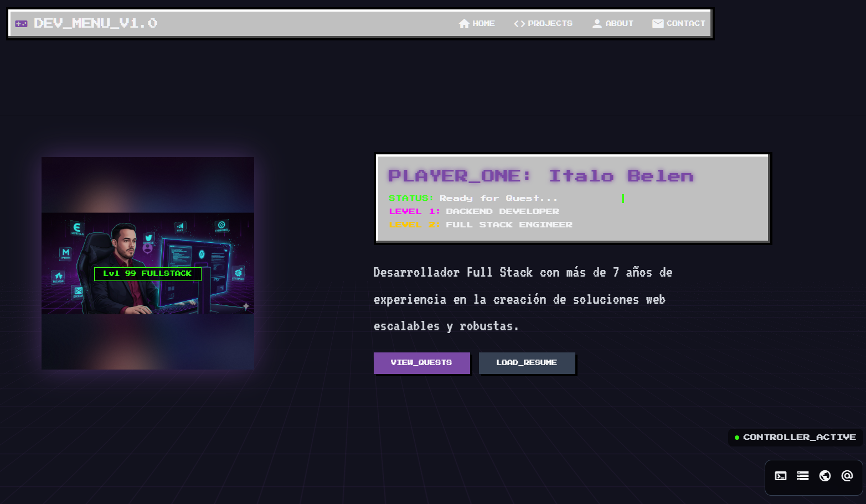866x504 pixels.
Task: Click the "Desarrollador Full Stack" description paragraph
Action: [523, 299]
